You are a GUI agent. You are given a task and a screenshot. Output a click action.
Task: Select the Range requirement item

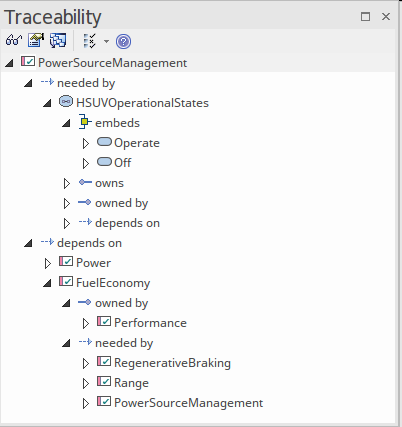click(x=131, y=383)
